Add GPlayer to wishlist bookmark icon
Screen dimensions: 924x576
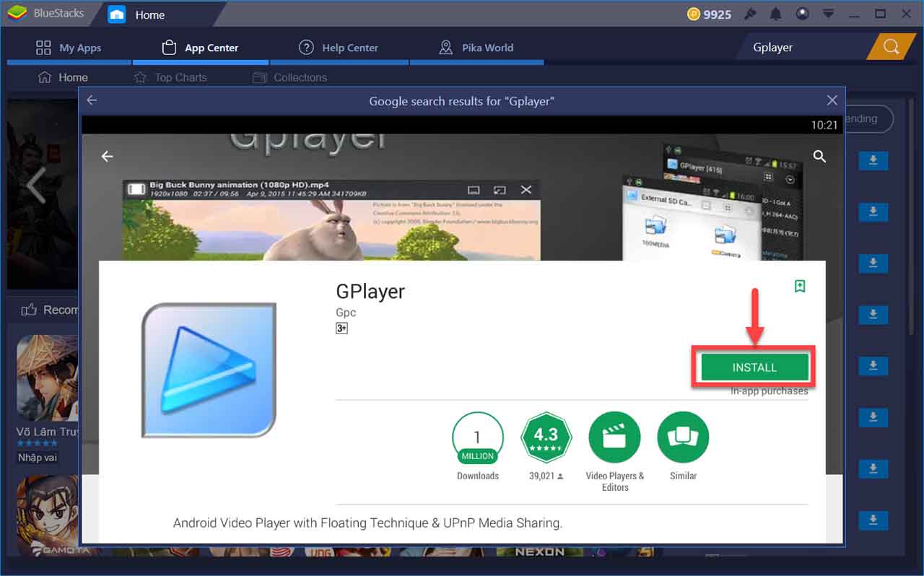click(800, 286)
